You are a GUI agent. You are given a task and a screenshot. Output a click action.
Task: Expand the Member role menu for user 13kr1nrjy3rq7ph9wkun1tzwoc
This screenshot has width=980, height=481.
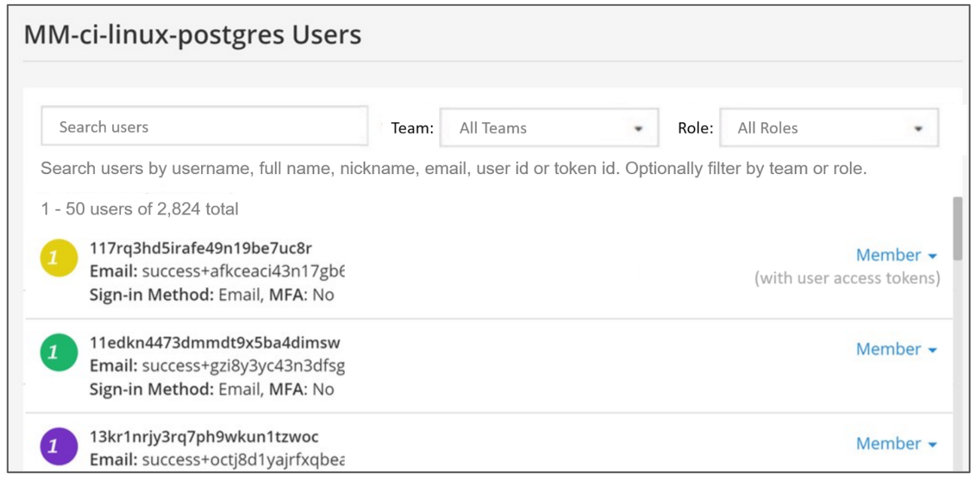click(x=896, y=444)
